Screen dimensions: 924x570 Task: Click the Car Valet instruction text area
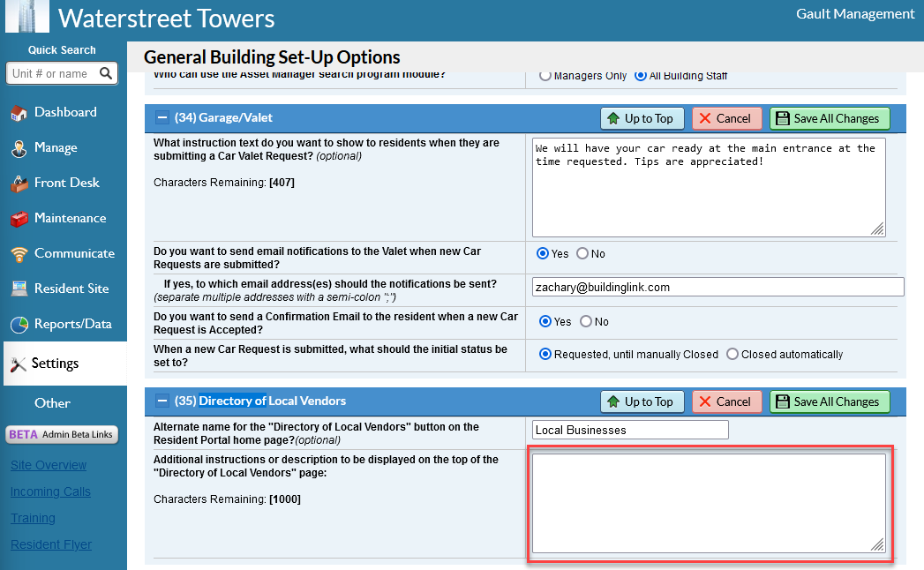click(x=709, y=187)
